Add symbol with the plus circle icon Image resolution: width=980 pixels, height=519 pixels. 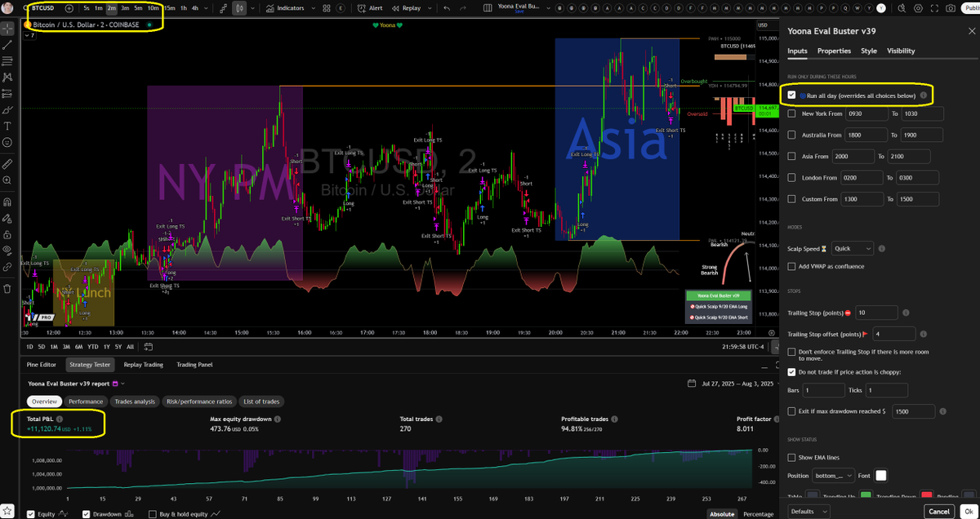click(x=69, y=7)
